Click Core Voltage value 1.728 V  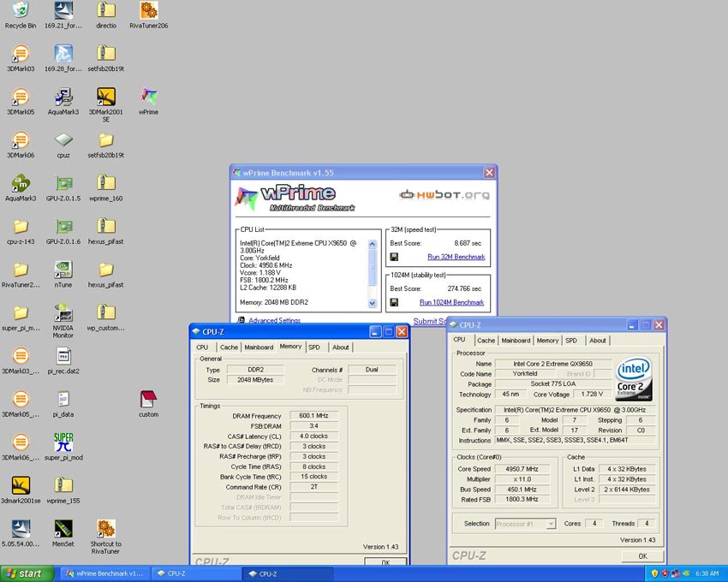coord(592,394)
